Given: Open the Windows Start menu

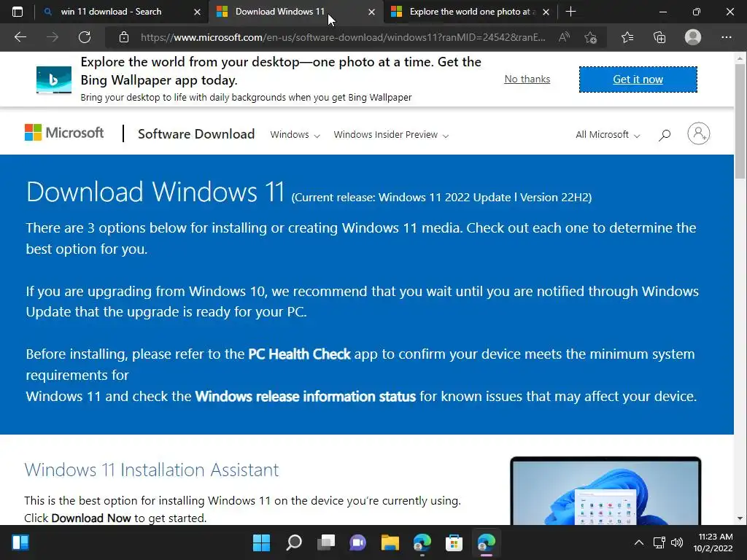Looking at the screenshot, I should tap(262, 542).
